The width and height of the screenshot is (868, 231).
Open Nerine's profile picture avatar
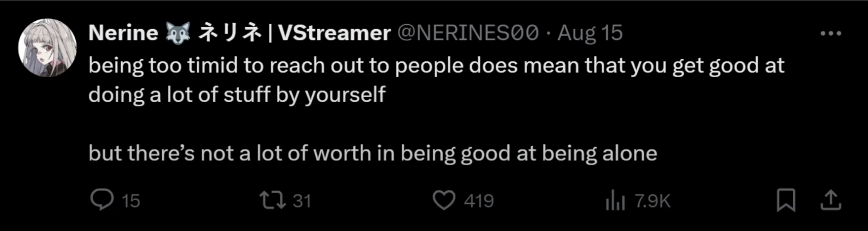(x=47, y=48)
